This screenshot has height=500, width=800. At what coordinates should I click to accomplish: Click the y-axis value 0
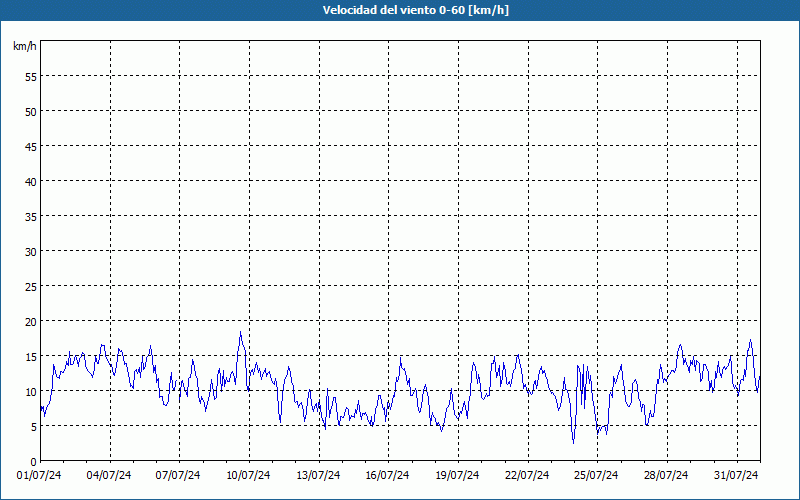(x=34, y=462)
